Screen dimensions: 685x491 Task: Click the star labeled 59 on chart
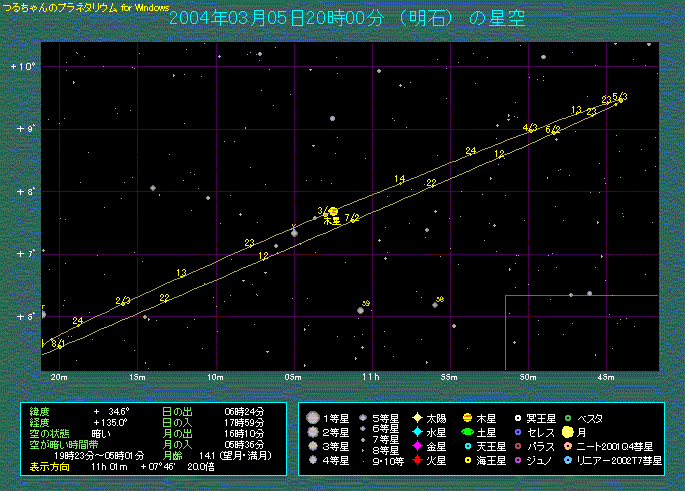pos(360,310)
